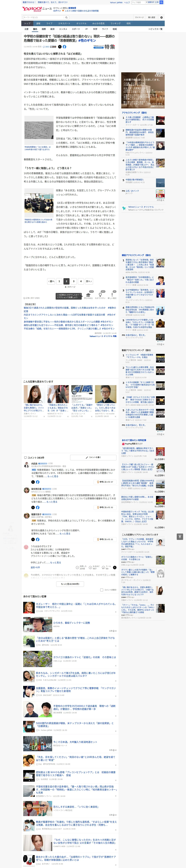Select the ランキング tab
Viewport: 186px width, 868px height.
[x=115, y=24]
